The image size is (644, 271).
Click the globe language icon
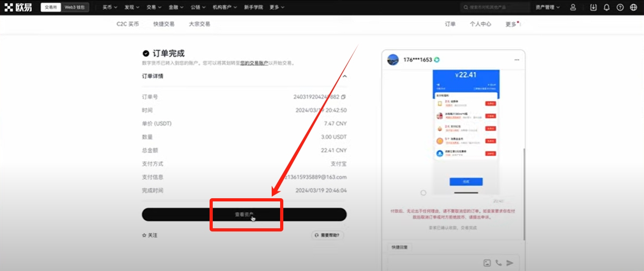[633, 7]
